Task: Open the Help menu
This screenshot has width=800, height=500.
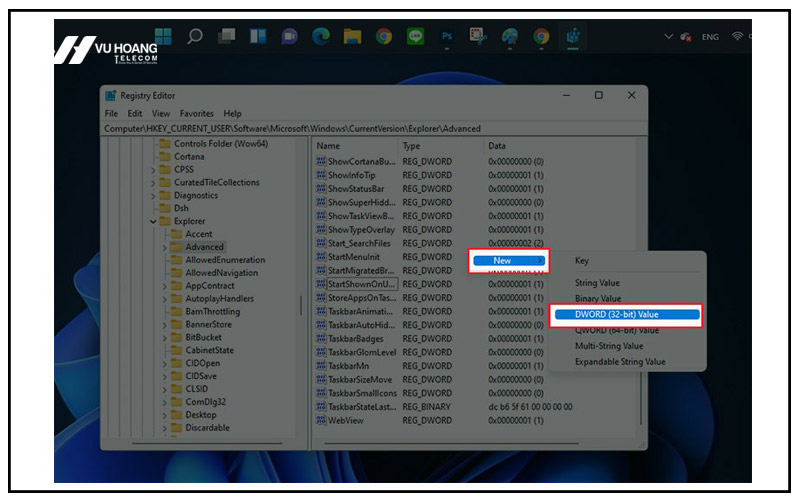Action: coord(232,113)
